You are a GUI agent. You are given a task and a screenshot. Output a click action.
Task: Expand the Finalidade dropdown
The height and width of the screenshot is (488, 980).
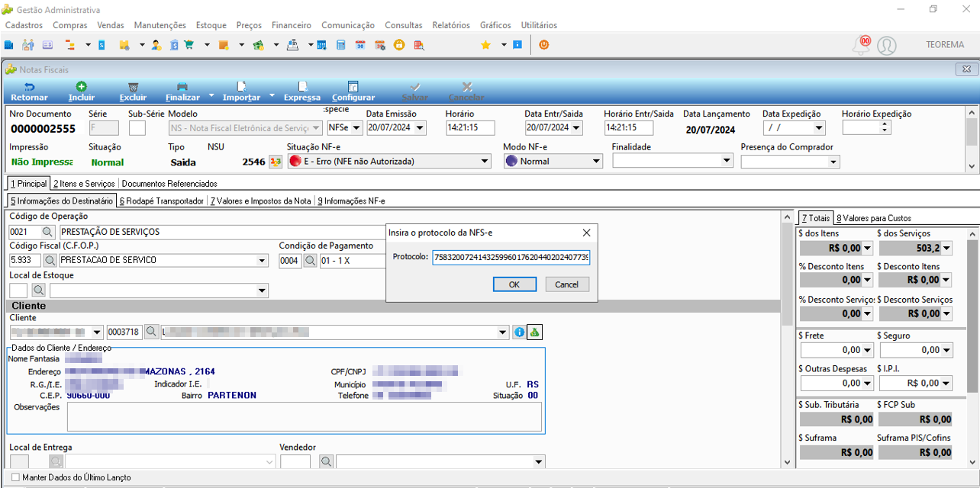click(727, 161)
